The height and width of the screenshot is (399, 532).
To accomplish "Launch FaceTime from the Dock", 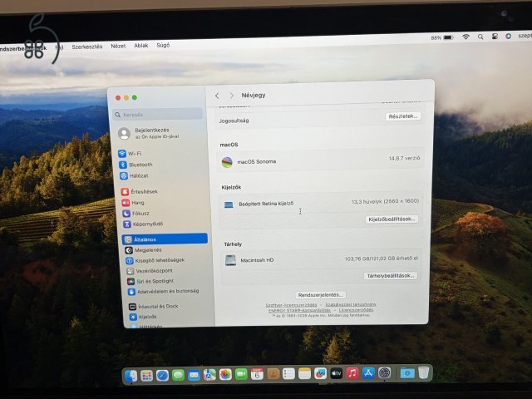I will click(x=241, y=374).
